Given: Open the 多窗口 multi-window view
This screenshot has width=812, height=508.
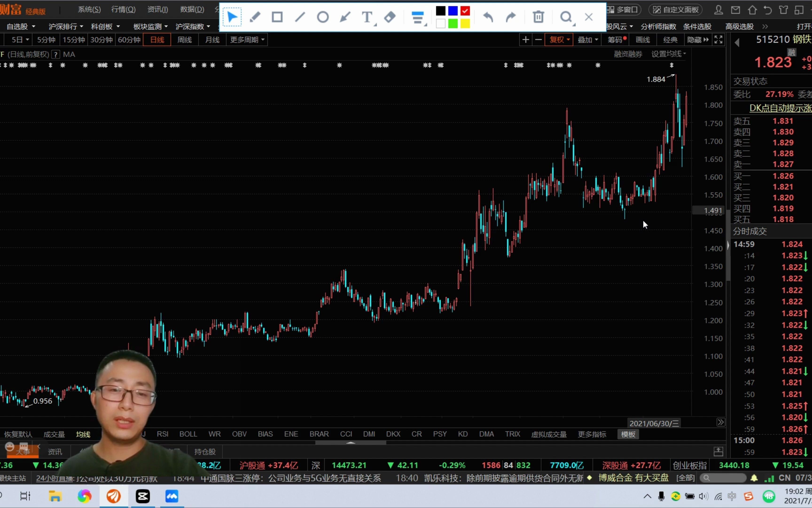Looking at the screenshot, I should point(623,10).
